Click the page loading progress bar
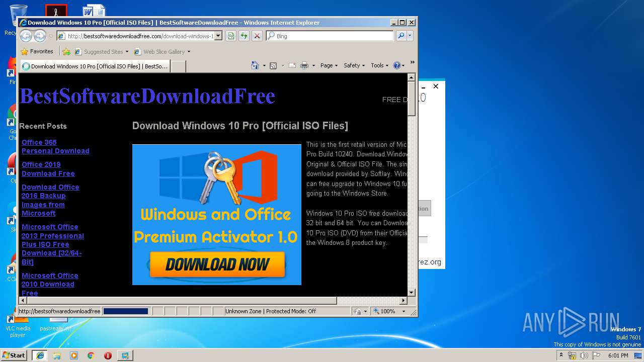 coord(126,311)
